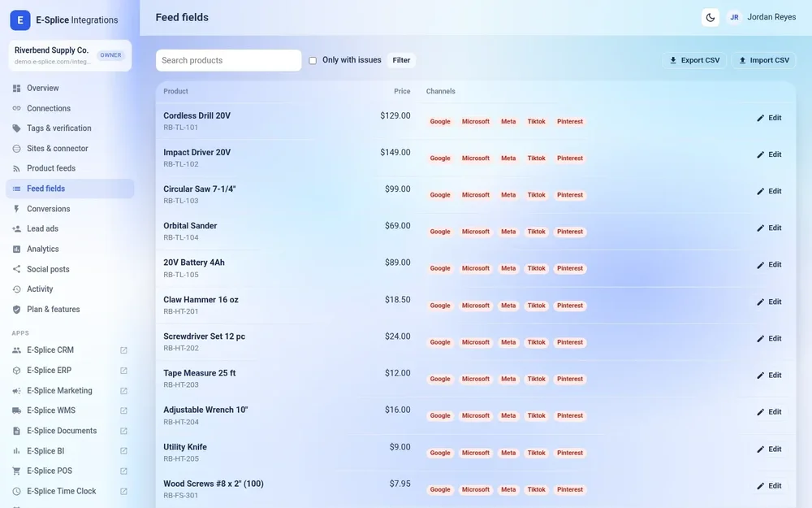Click the Plan & features shield icon
The image size is (812, 508).
pos(16,310)
